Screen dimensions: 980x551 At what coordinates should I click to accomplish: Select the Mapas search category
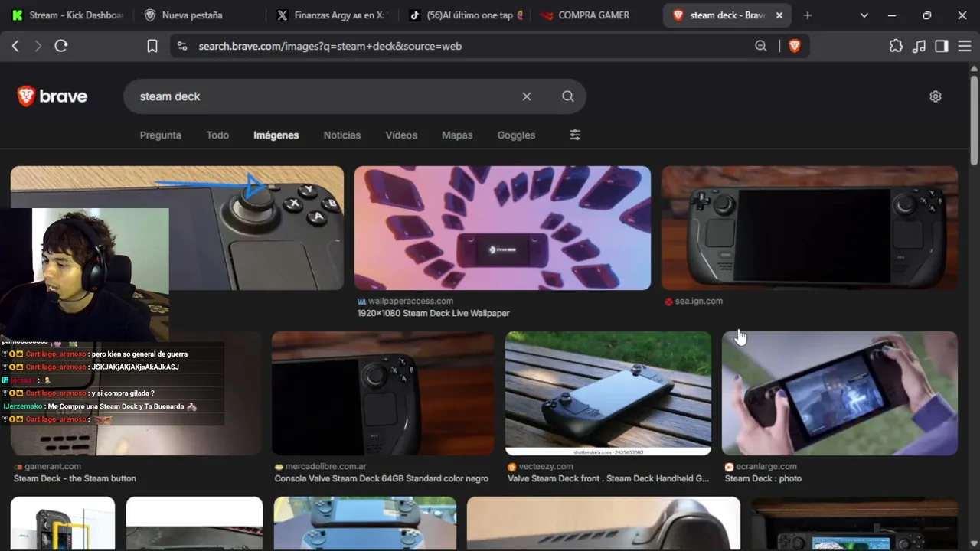click(457, 135)
